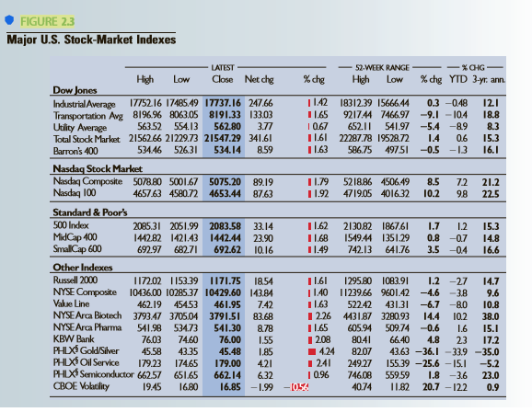The height and width of the screenshot is (412, 532).
Task: Select the close value 541.30
Action: click(x=227, y=328)
